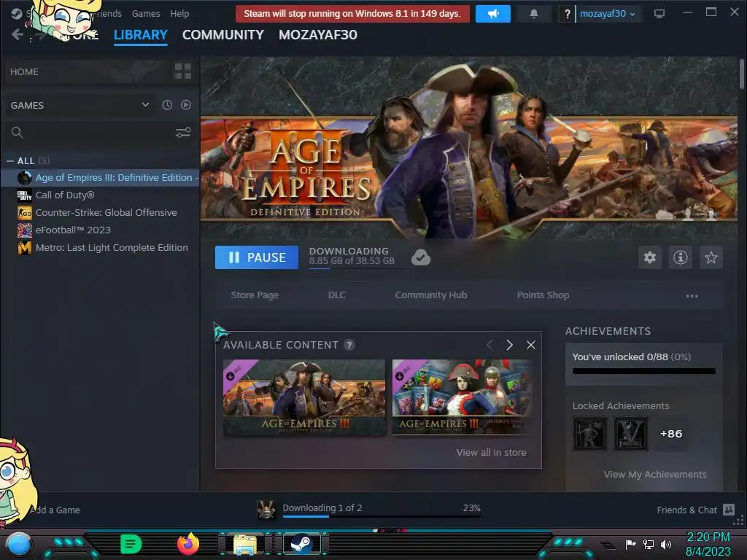Click the bottom downloads progress bar
Screen dimensions: 747x560
click(x=382, y=516)
